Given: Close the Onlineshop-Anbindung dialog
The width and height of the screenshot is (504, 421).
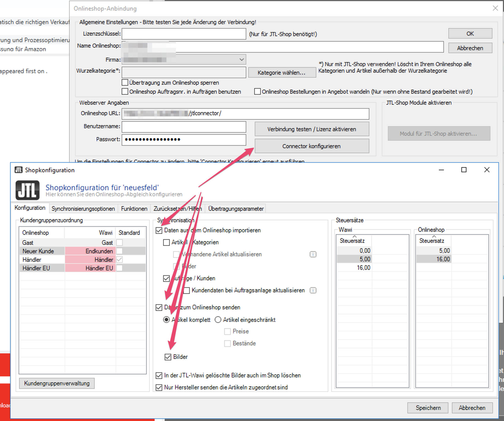Looking at the screenshot, I should pos(495,8).
